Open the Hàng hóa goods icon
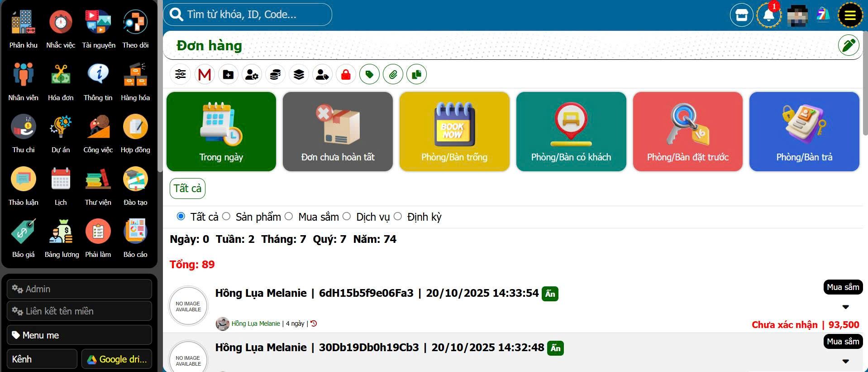868x372 pixels. [x=135, y=76]
